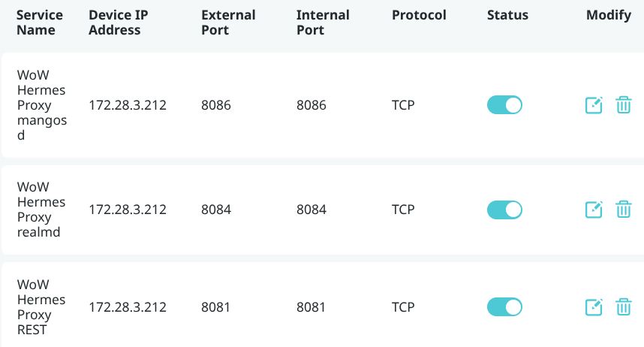Click the Internal Port column header
Image resolution: width=644 pixels, height=347 pixels.
pyautogui.click(x=321, y=23)
